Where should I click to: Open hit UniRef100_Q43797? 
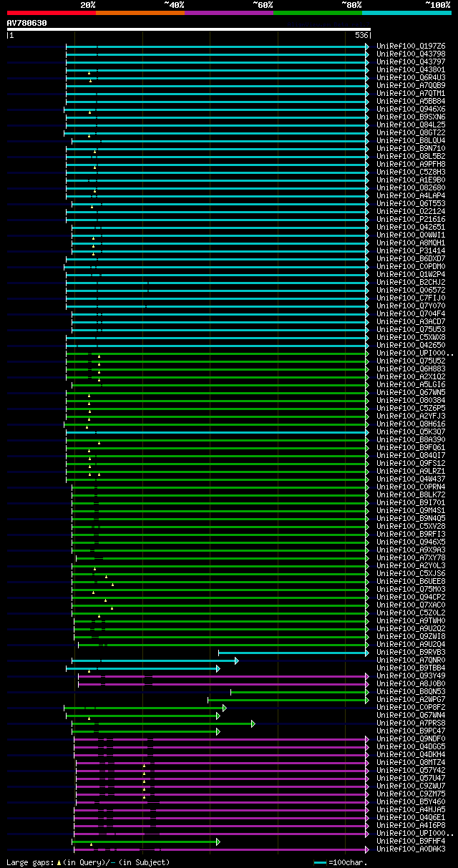pyautogui.click(x=411, y=62)
